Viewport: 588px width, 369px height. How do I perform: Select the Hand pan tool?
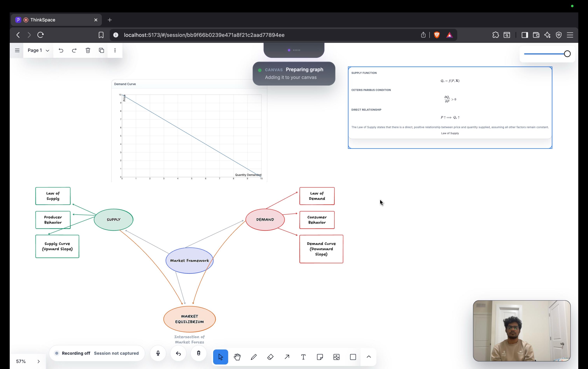click(x=237, y=357)
